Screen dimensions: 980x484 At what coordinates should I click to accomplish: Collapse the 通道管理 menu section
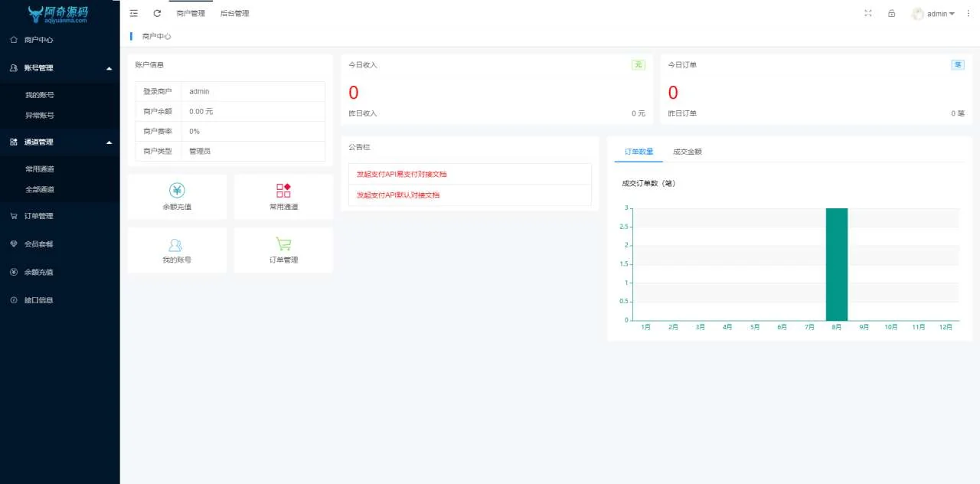(x=109, y=142)
